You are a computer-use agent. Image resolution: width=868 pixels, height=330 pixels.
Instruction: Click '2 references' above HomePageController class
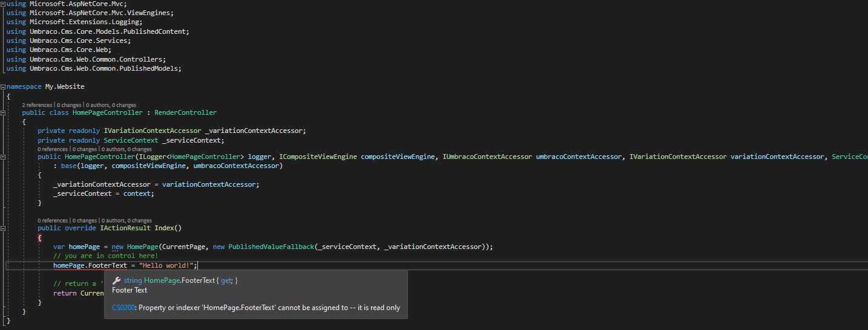pyautogui.click(x=38, y=105)
